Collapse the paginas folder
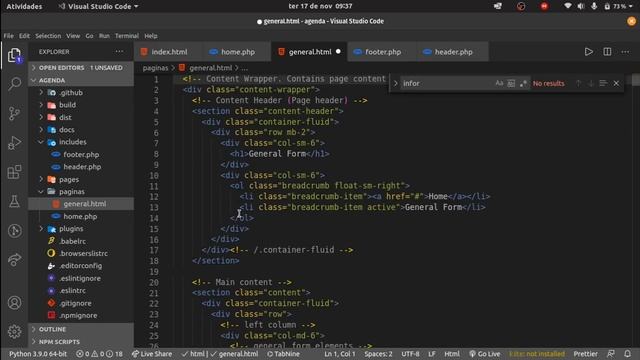Screen dimensions: 640x360 (81, 191)
